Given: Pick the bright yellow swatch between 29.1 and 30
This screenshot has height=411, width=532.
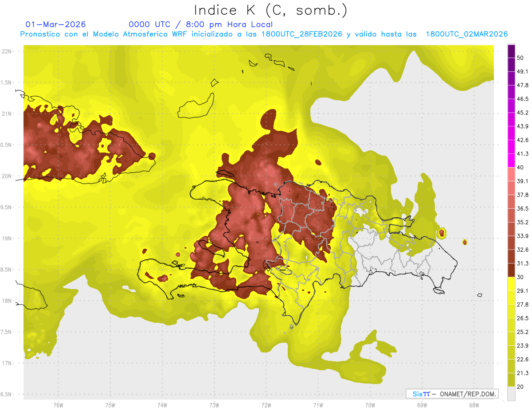Looking at the screenshot, I should click(511, 284).
